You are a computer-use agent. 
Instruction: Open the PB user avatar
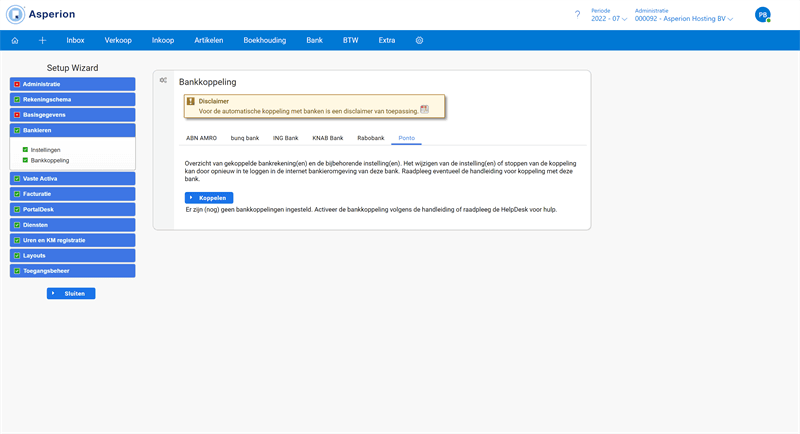(x=763, y=15)
